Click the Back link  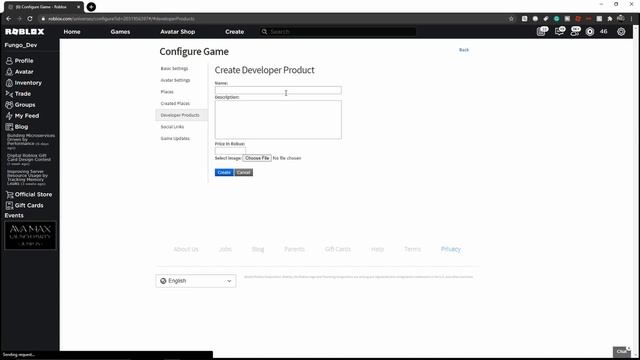(x=464, y=50)
